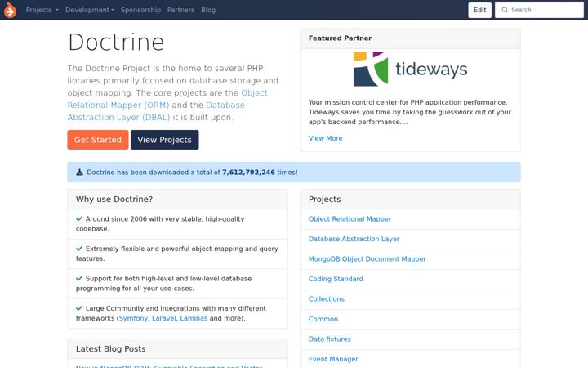The image size is (588, 368).
Task: Click download count 7,612,792,246
Action: pyautogui.click(x=248, y=172)
